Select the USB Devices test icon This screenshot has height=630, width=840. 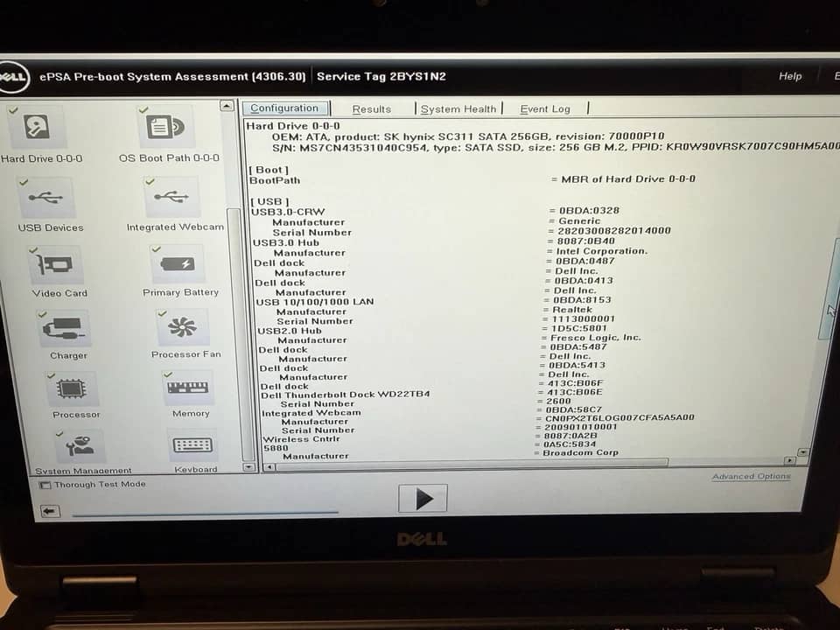tap(47, 198)
